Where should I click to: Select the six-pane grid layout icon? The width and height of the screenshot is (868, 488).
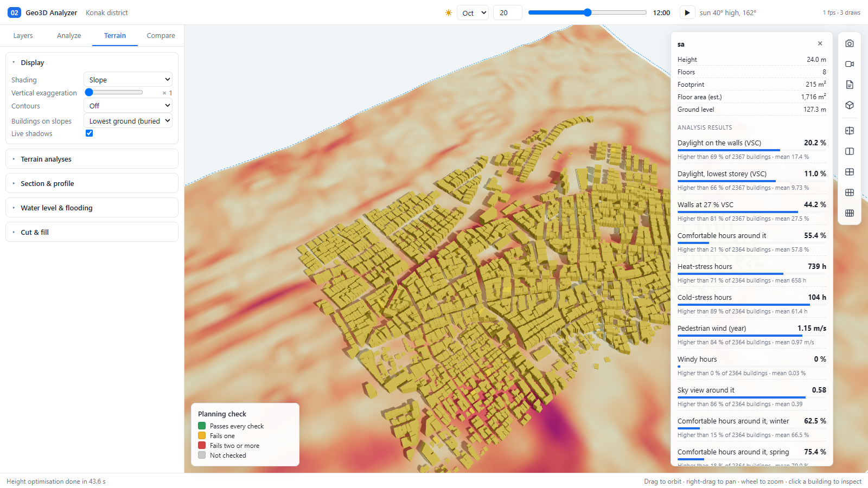click(x=850, y=192)
